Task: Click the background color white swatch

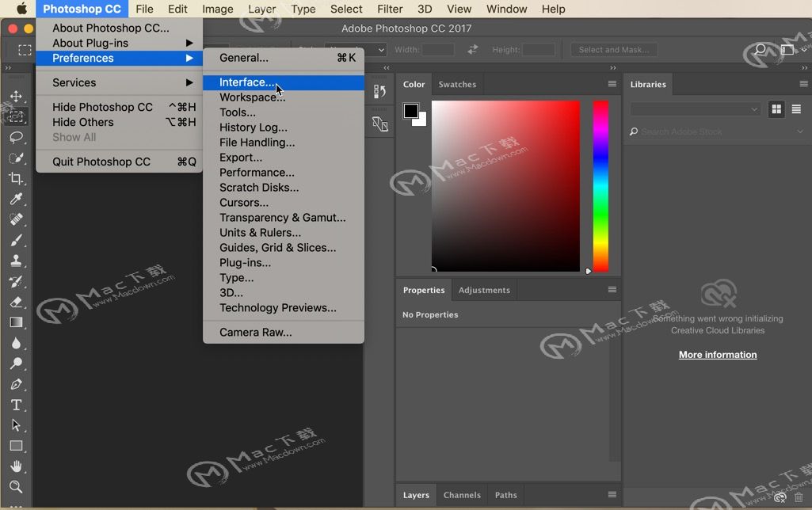Action: (x=421, y=120)
